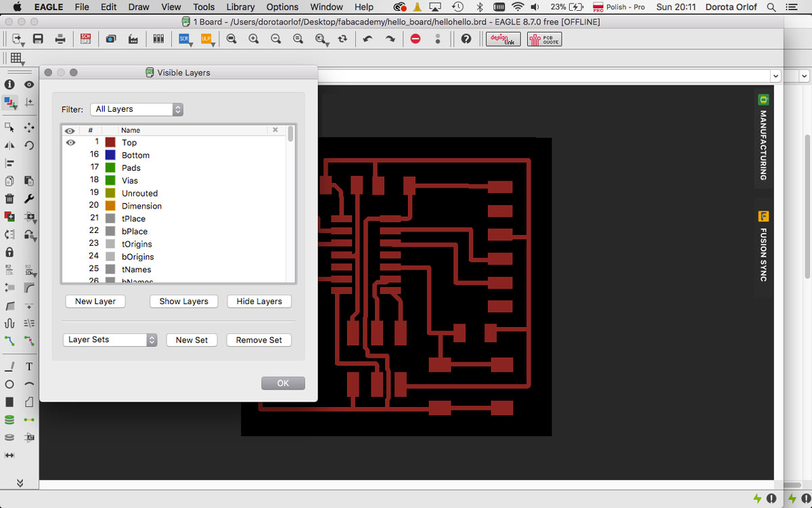The width and height of the screenshot is (812, 508).
Task: Toggle visibility of the Pads layer
Action: (x=70, y=168)
